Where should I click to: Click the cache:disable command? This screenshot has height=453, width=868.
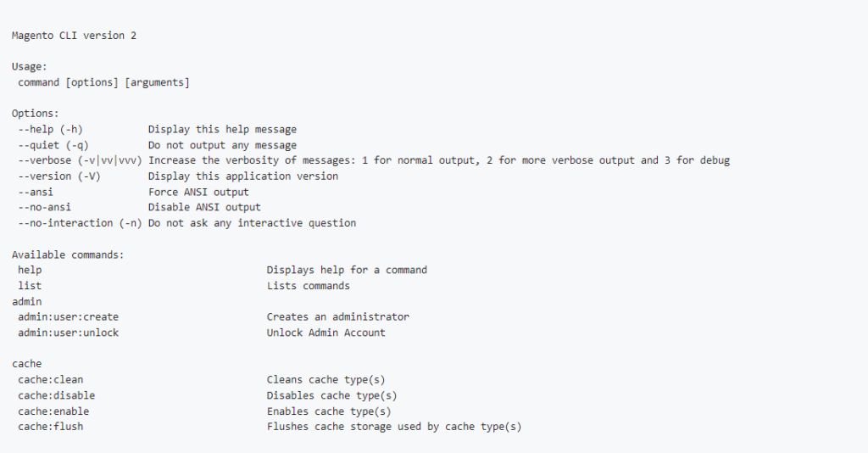[x=56, y=395]
